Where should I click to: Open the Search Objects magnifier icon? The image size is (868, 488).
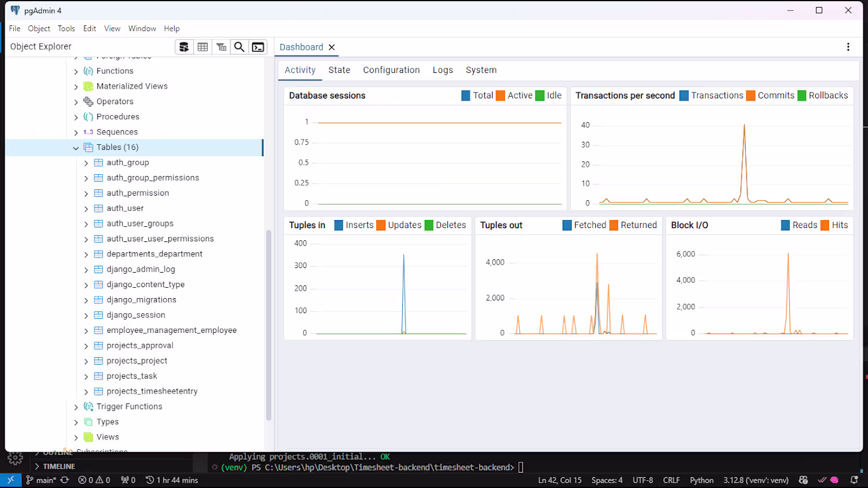pyautogui.click(x=239, y=47)
